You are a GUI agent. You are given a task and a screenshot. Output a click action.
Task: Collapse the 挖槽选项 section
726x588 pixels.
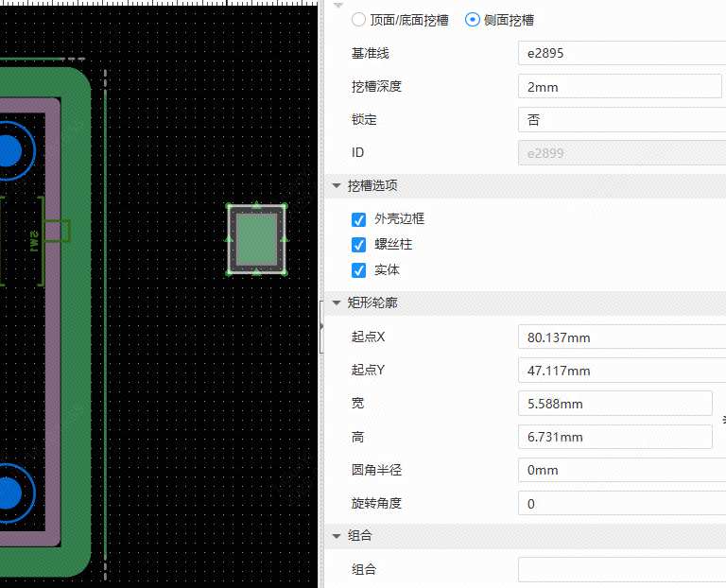pos(337,185)
